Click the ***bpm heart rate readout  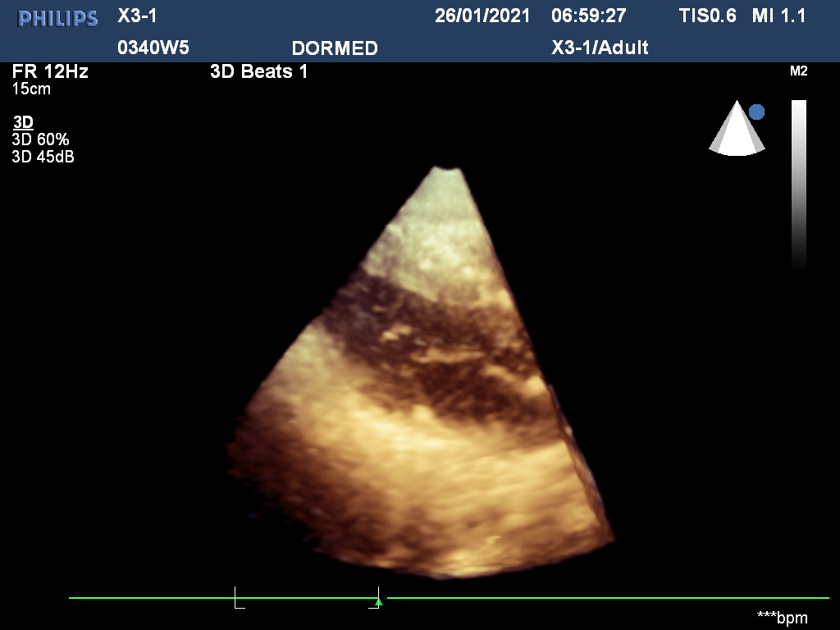(x=782, y=617)
